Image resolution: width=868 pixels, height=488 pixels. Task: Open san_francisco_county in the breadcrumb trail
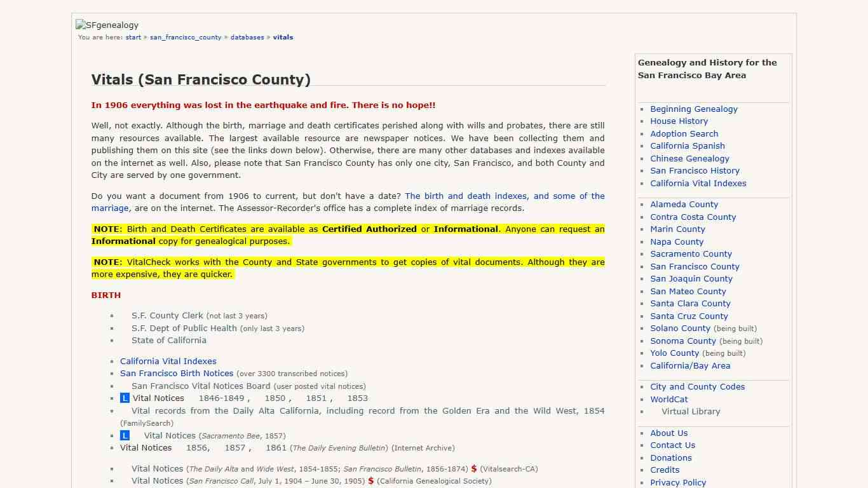pyautogui.click(x=186, y=37)
